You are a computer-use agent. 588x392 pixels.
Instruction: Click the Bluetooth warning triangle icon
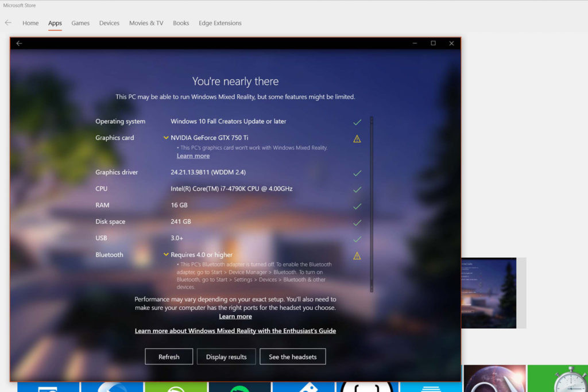[357, 255]
